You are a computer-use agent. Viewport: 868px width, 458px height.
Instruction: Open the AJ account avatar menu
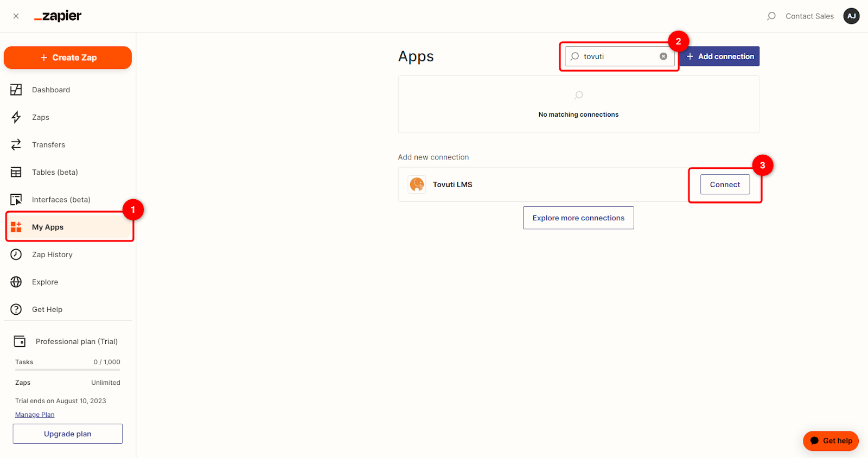coord(851,16)
